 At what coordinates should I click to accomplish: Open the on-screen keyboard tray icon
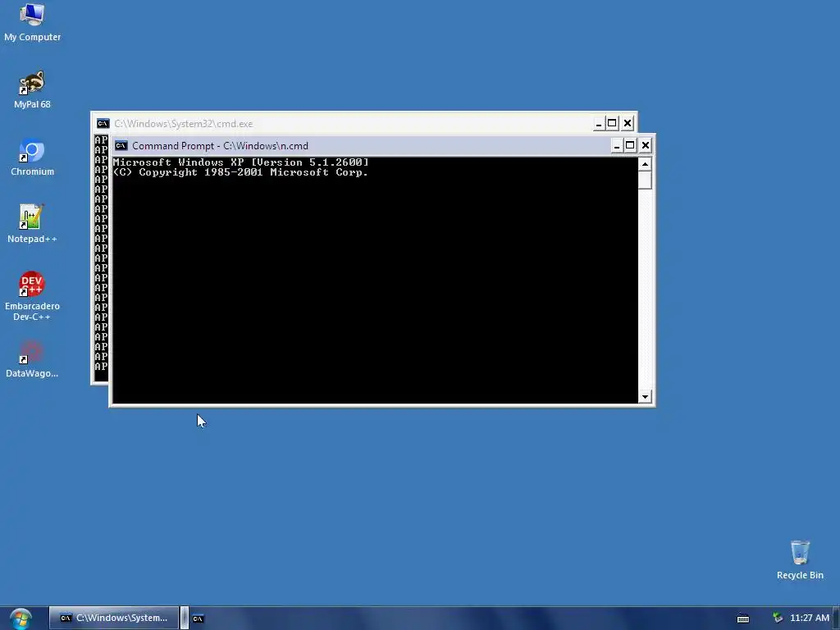pos(743,619)
